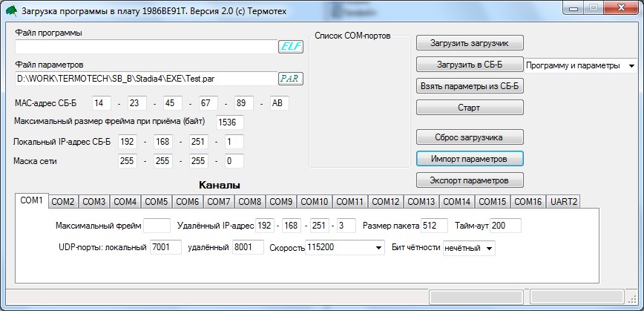Click the local UDP port field 7001
The width and height of the screenshot is (644, 311).
coord(166,247)
